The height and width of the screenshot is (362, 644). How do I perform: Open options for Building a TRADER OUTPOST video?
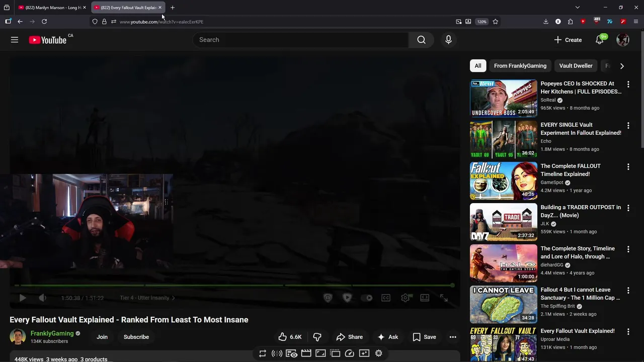tap(628, 208)
